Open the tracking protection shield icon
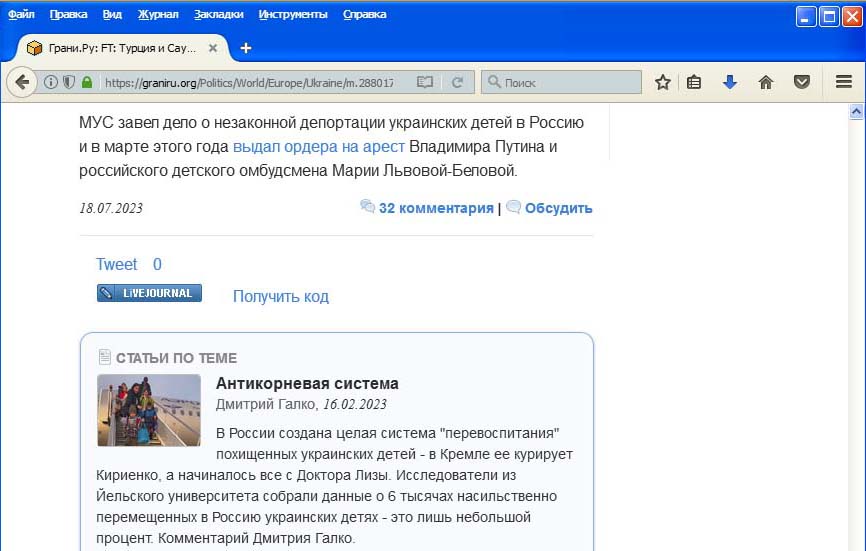The image size is (866, 551). click(68, 82)
